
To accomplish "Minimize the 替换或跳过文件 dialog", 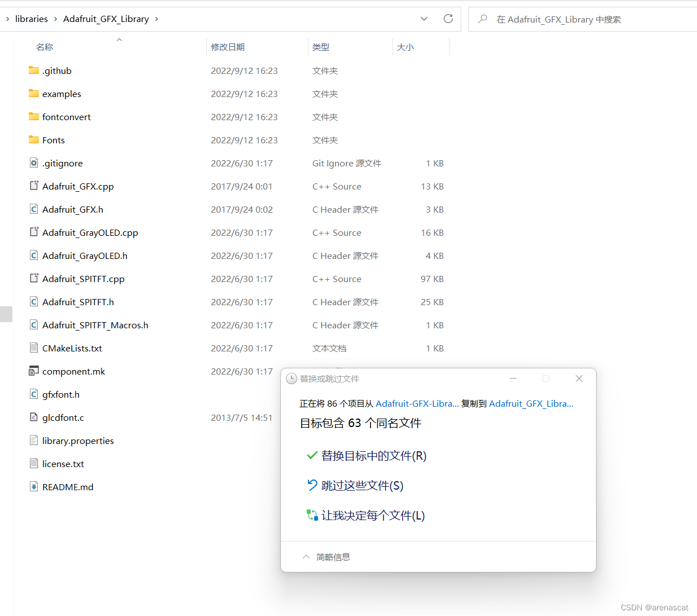I will click(513, 379).
